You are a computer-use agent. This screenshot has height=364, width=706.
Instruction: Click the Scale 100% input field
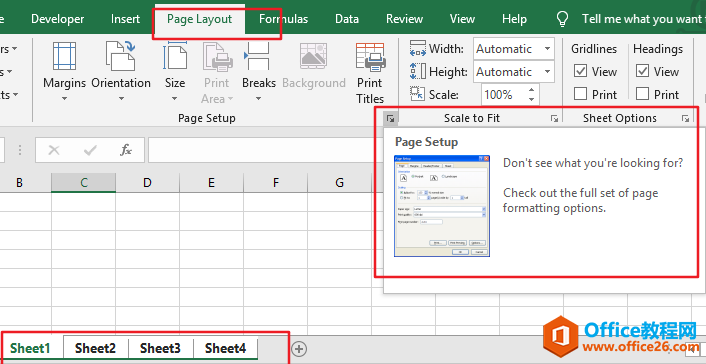tap(503, 95)
